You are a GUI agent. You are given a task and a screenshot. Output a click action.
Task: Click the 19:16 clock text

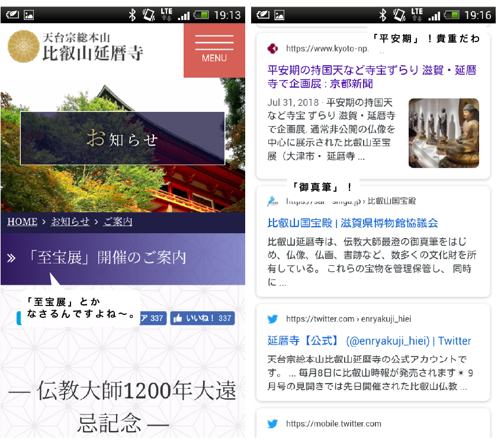pos(478,15)
